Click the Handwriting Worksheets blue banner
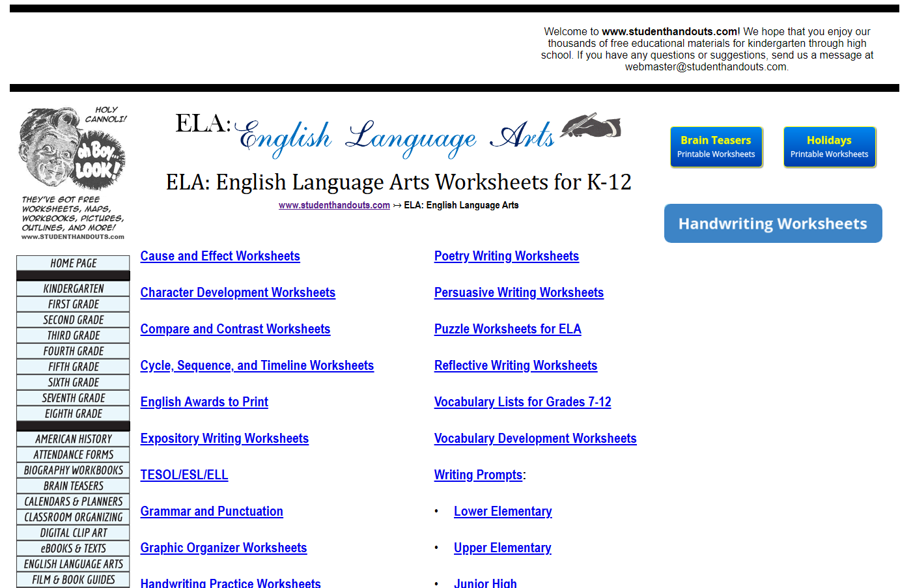913x588 pixels. [x=772, y=223]
